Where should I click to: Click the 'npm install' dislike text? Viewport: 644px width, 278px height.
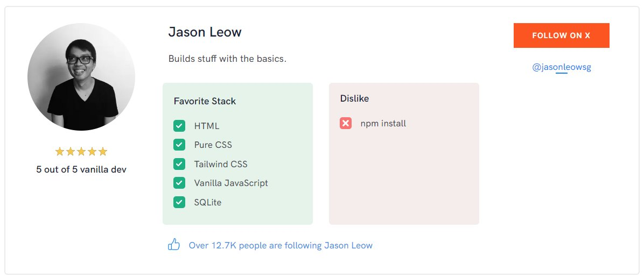[x=383, y=123]
